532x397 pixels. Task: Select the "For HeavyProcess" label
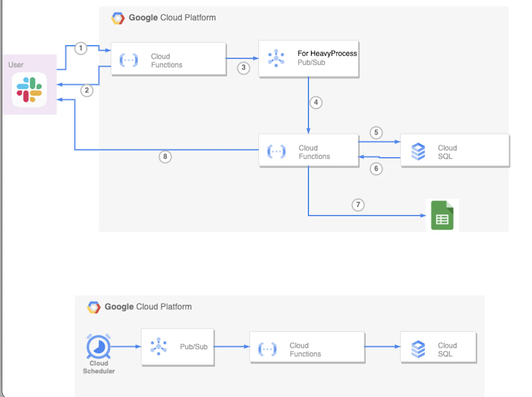(x=327, y=53)
